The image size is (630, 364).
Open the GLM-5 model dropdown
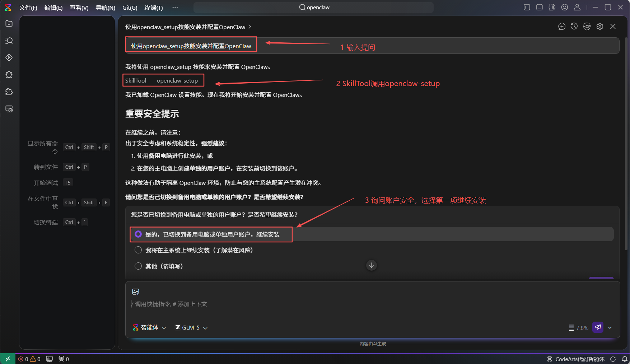tap(191, 327)
